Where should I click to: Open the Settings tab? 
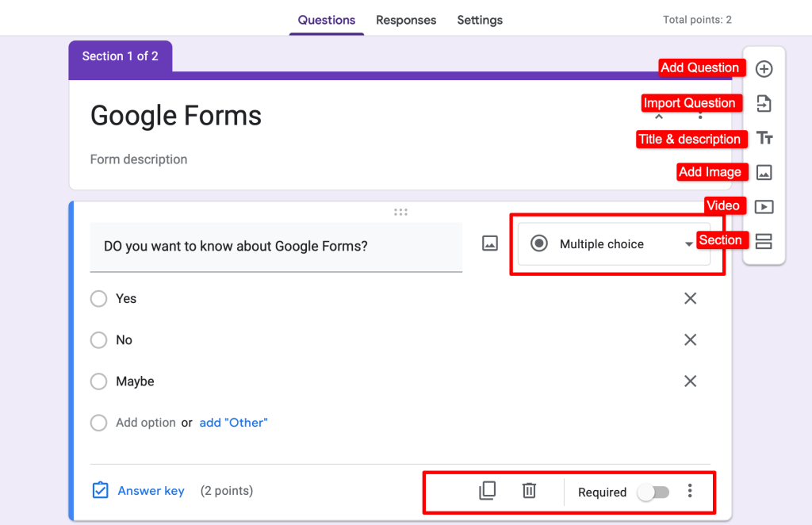point(480,20)
